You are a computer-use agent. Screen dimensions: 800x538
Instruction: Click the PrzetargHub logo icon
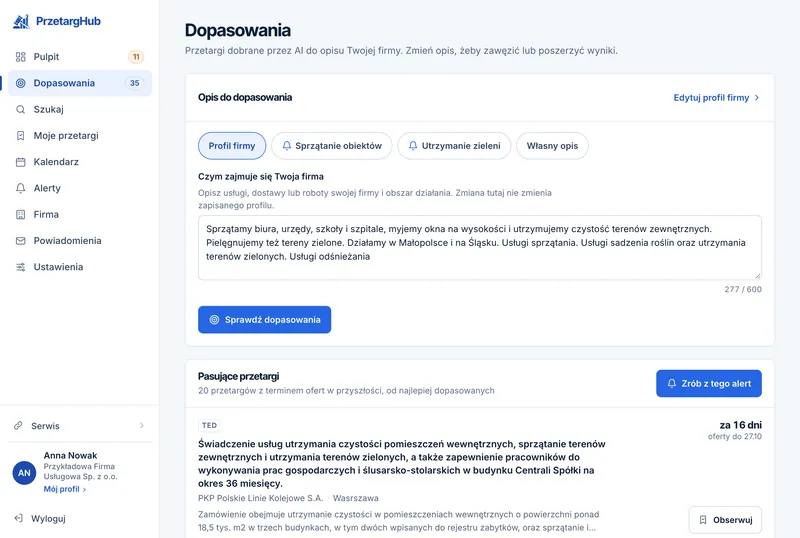click(x=21, y=21)
